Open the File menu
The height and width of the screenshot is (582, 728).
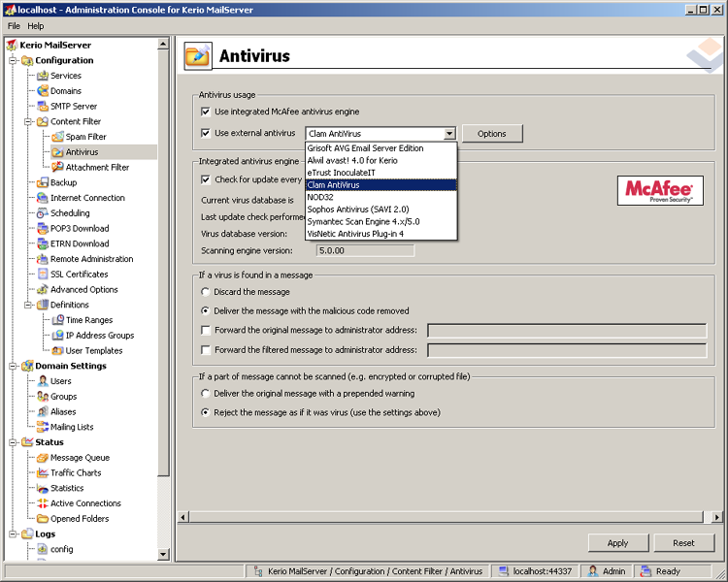coord(14,26)
